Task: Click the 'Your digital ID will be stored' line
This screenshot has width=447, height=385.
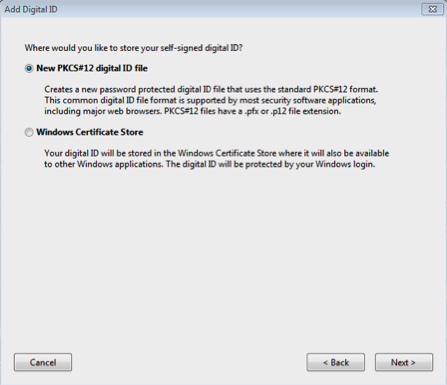Action: pos(217,153)
